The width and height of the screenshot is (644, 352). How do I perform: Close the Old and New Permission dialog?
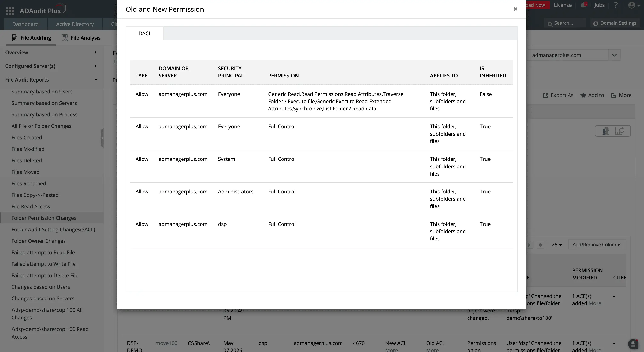point(515,9)
